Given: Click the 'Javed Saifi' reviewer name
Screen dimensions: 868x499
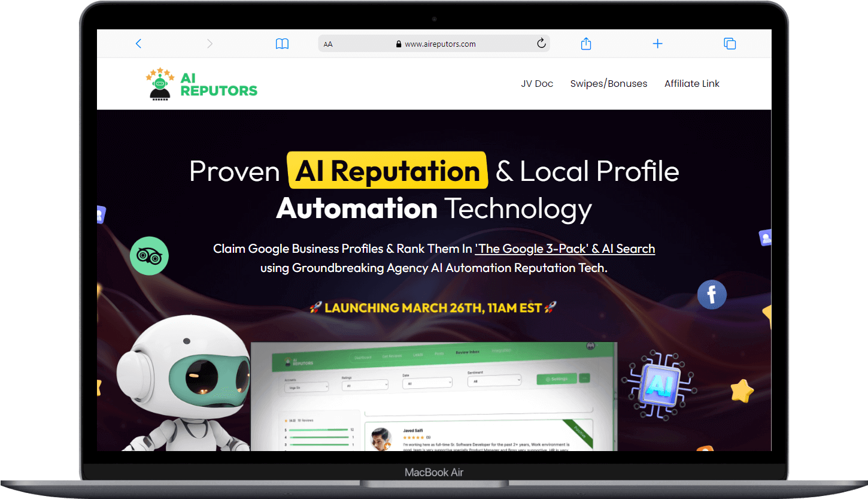Looking at the screenshot, I should pyautogui.click(x=413, y=431).
